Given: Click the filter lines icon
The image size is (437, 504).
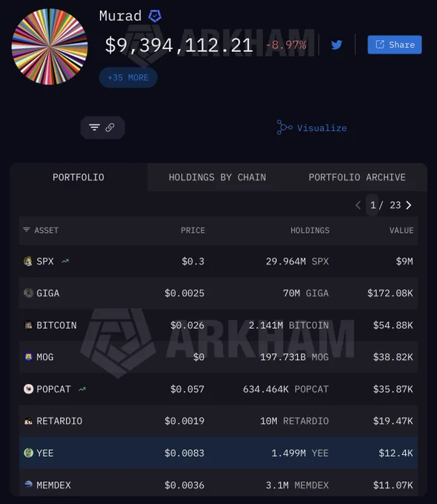Looking at the screenshot, I should coord(95,127).
